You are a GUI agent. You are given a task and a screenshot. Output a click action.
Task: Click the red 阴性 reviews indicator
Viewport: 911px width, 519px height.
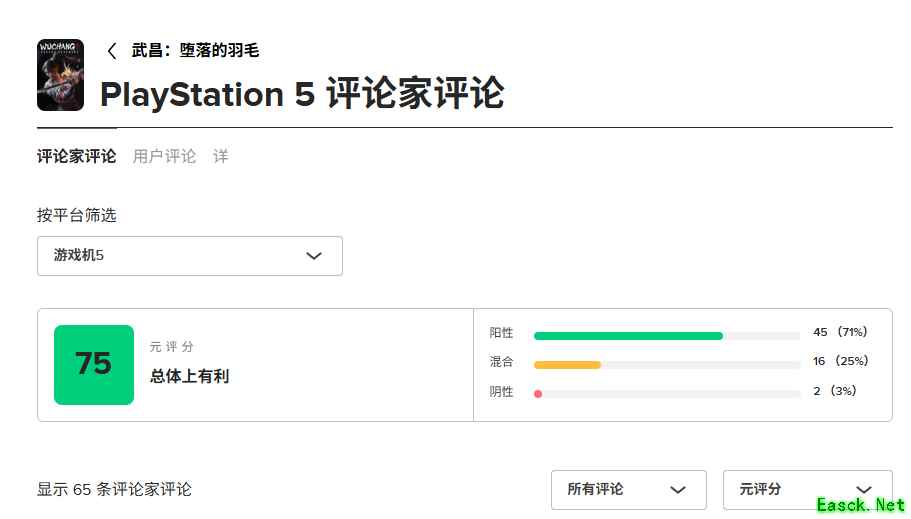click(538, 394)
